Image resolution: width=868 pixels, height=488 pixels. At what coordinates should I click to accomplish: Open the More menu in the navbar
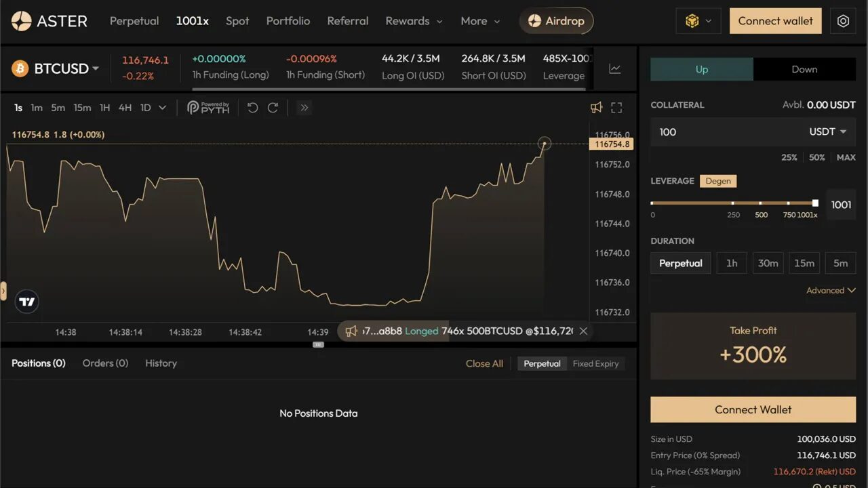pyautogui.click(x=479, y=21)
